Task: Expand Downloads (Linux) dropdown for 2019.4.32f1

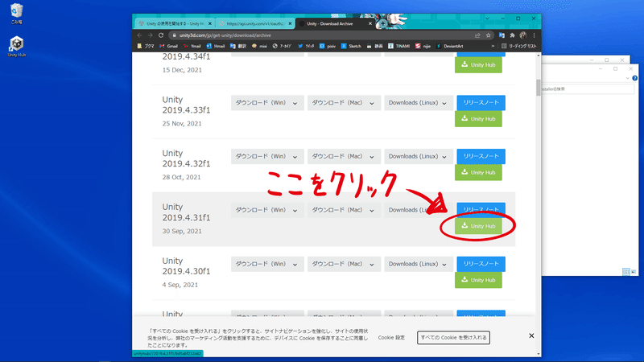Action: tap(419, 156)
